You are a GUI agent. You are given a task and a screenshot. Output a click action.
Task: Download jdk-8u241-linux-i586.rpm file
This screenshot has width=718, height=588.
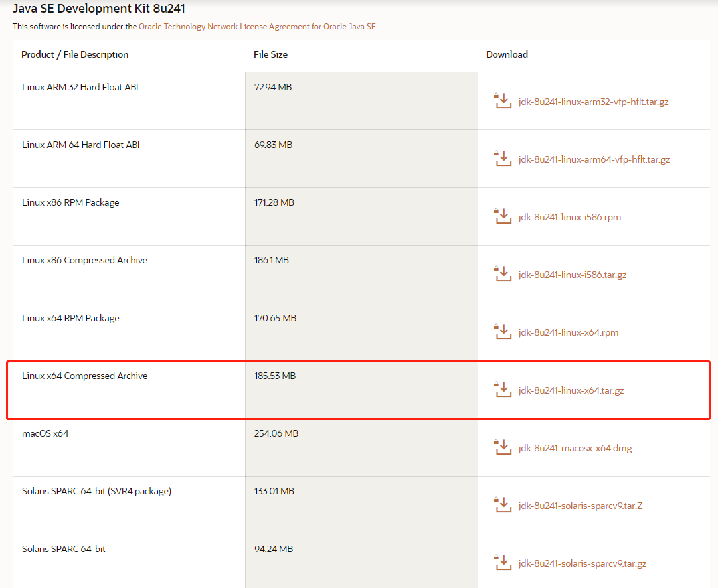tap(570, 217)
